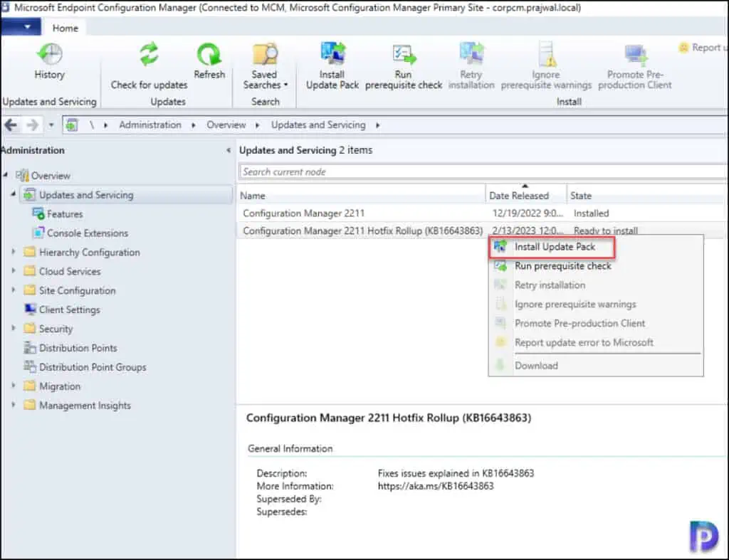
Task: Click the General Information section header
Action: (x=290, y=448)
